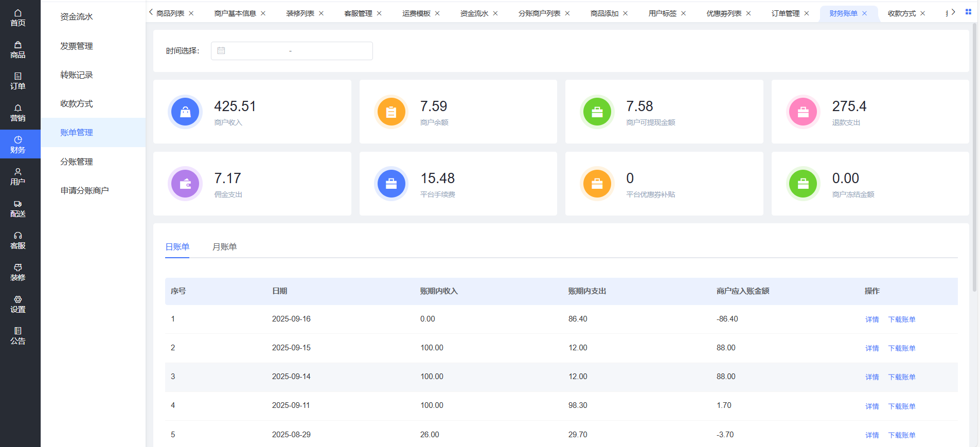Select the 日账单 daily bill tab
The image size is (980, 447).
(177, 247)
